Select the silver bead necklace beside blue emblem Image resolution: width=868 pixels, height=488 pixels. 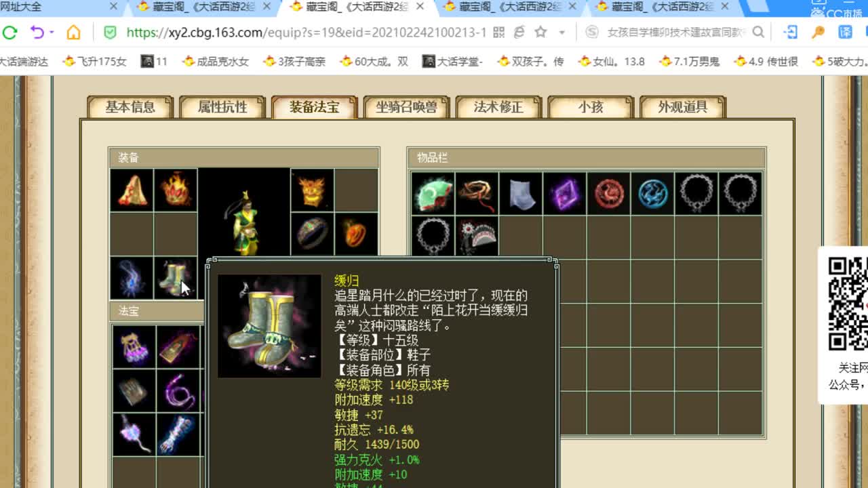coord(696,193)
